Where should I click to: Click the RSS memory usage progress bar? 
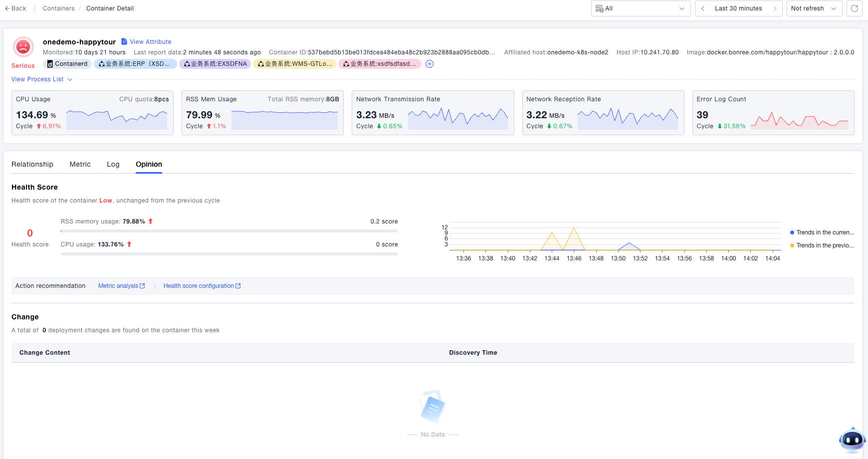pos(229,231)
